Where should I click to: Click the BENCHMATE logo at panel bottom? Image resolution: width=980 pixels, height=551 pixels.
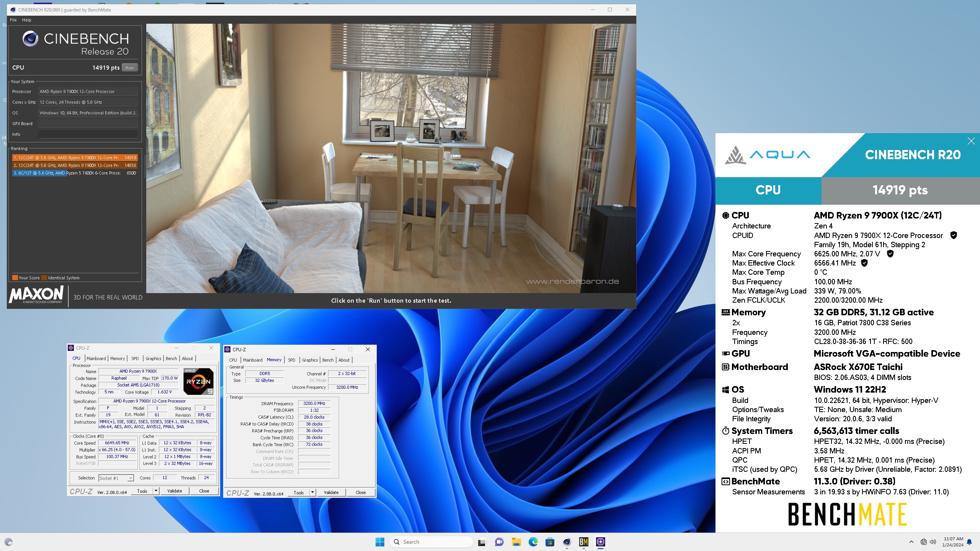(x=847, y=514)
